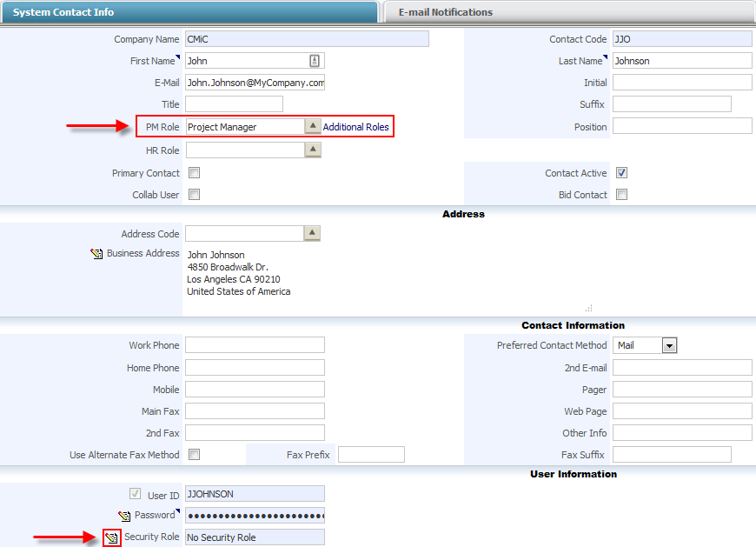Enable the Bid Contact checkbox
756x547 pixels.
pos(622,195)
